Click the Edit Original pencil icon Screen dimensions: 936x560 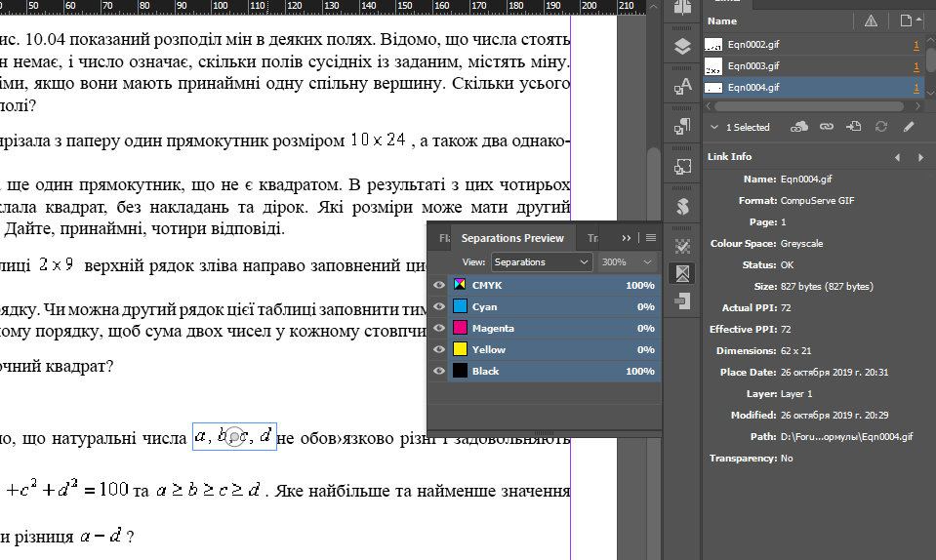(x=909, y=127)
